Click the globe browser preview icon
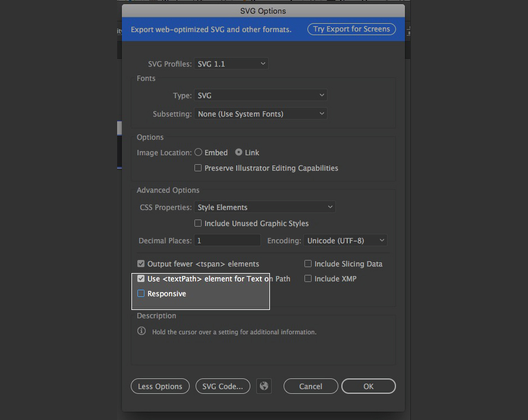Image resolution: width=528 pixels, height=420 pixels. coord(264,386)
